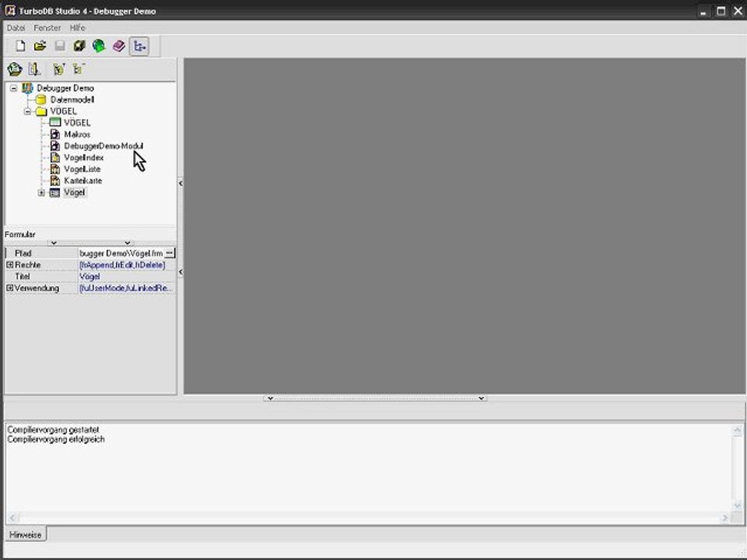Expand the Vögel form node

coord(41,193)
